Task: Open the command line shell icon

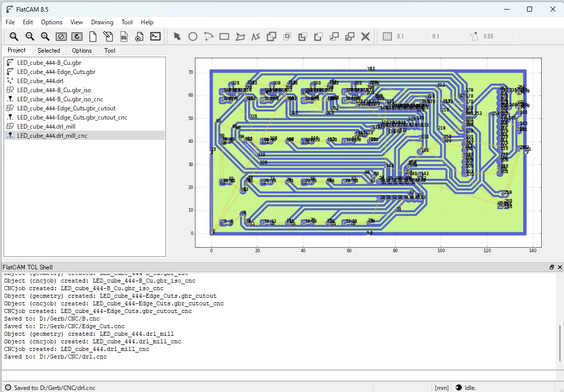Action: pos(155,36)
